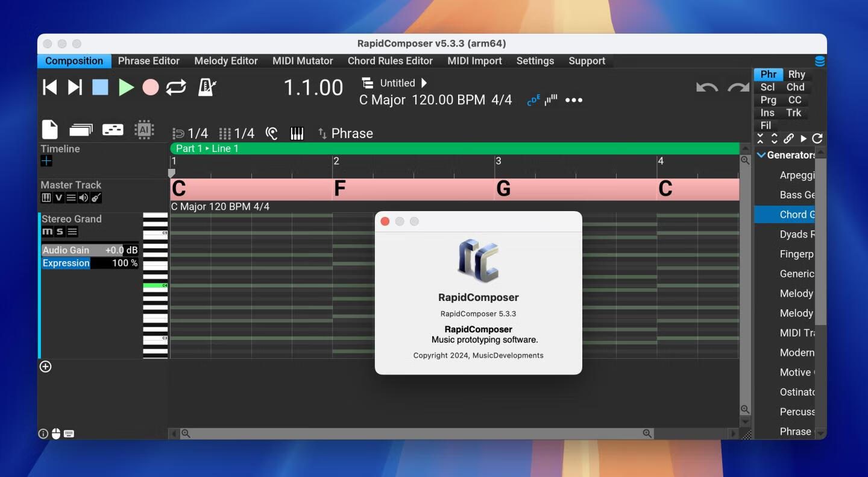The image size is (868, 477).
Task: Click the blue database icon
Action: point(820,61)
